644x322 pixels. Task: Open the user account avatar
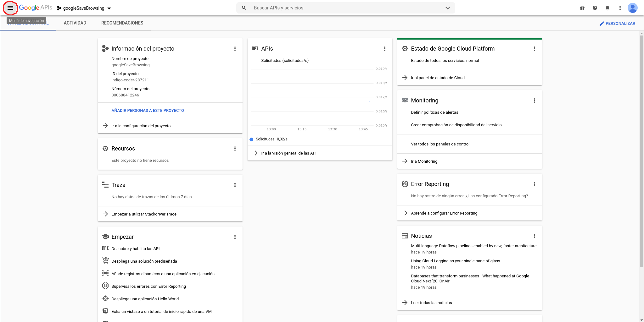coord(632,8)
